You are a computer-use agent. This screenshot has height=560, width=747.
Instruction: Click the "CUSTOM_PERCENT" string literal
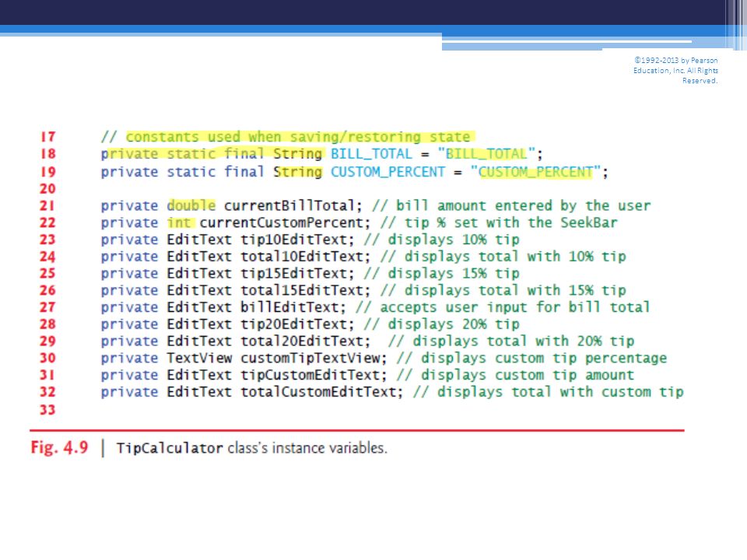[x=536, y=172]
